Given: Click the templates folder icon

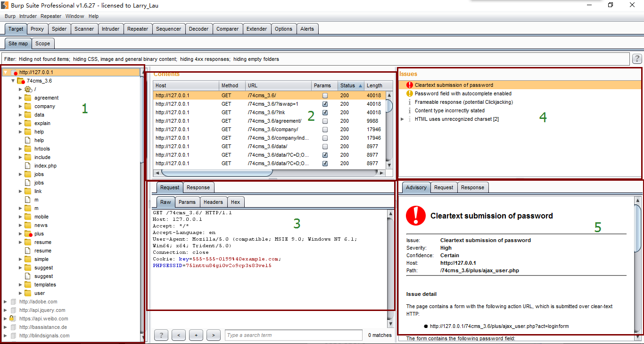Looking at the screenshot, I should [28, 285].
